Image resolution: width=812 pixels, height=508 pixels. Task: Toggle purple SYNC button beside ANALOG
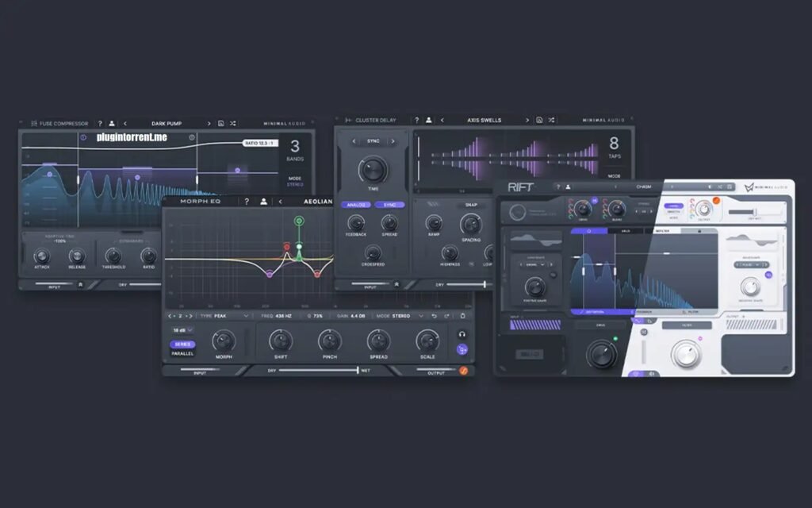389,205
